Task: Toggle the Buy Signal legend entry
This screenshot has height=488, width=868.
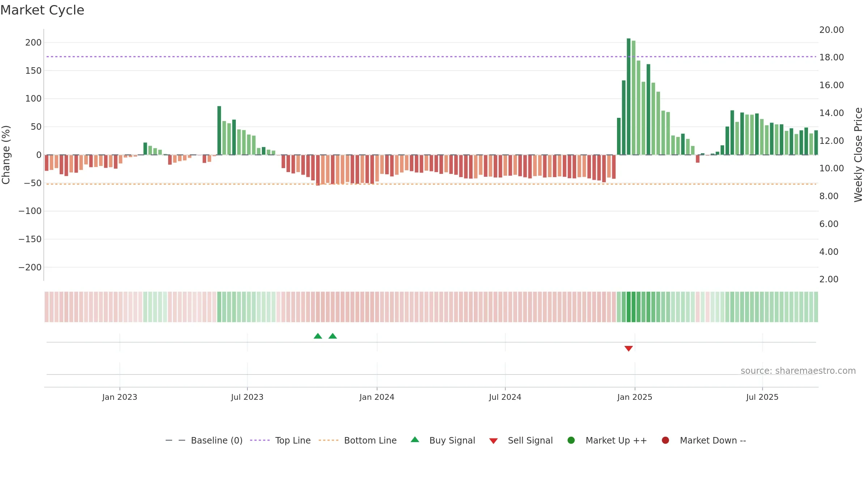Action: [443, 440]
